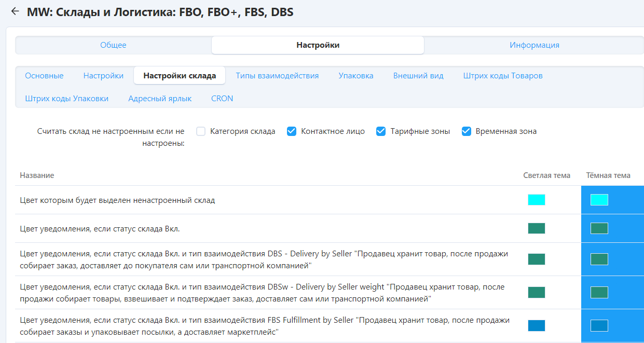
Task: Edit light theme color for status Вкл.
Action: pyautogui.click(x=536, y=228)
